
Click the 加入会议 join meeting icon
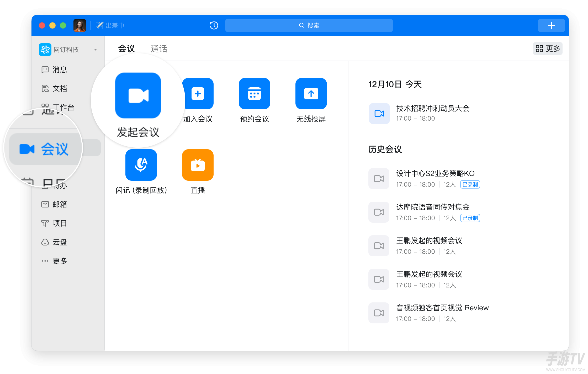(198, 94)
